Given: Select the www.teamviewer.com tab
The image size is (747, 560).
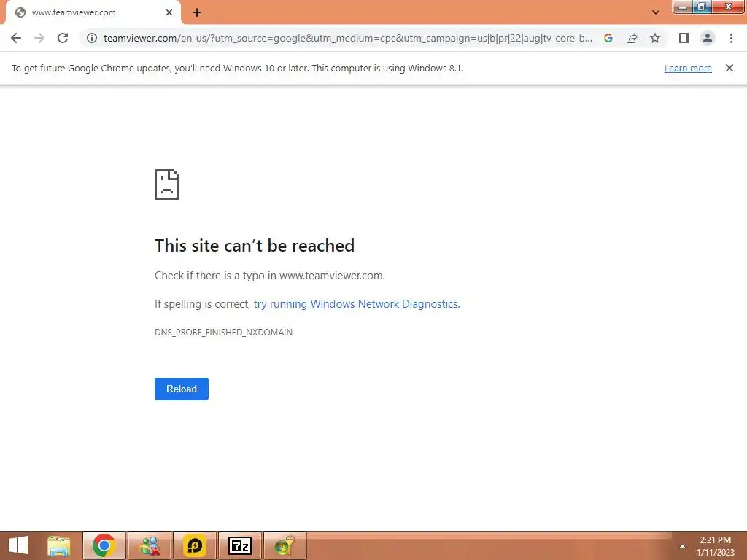Looking at the screenshot, I should [93, 12].
